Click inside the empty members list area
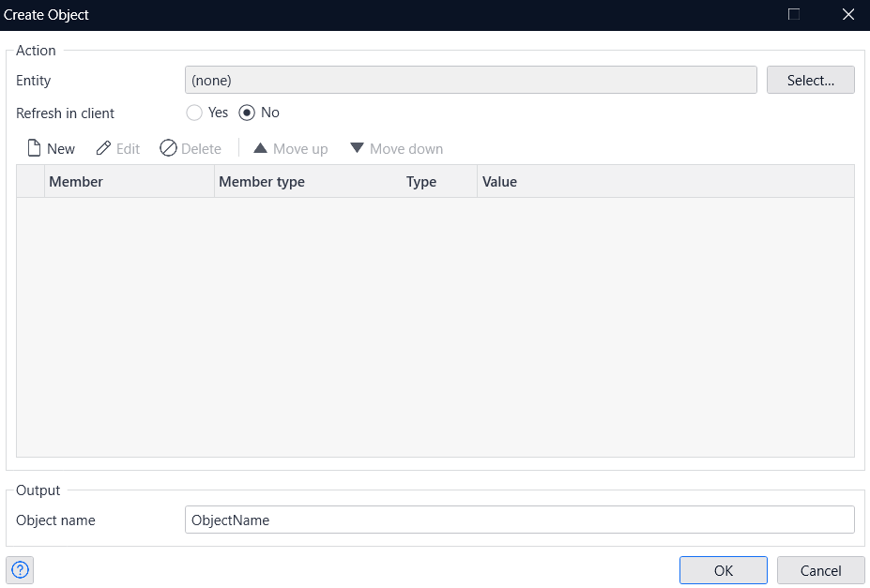The image size is (870, 588). [x=435, y=326]
